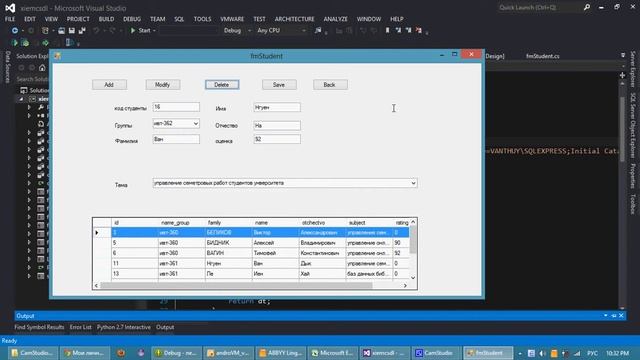
Task: Click the Find in Files toolbar icon
Action: pos(318,31)
